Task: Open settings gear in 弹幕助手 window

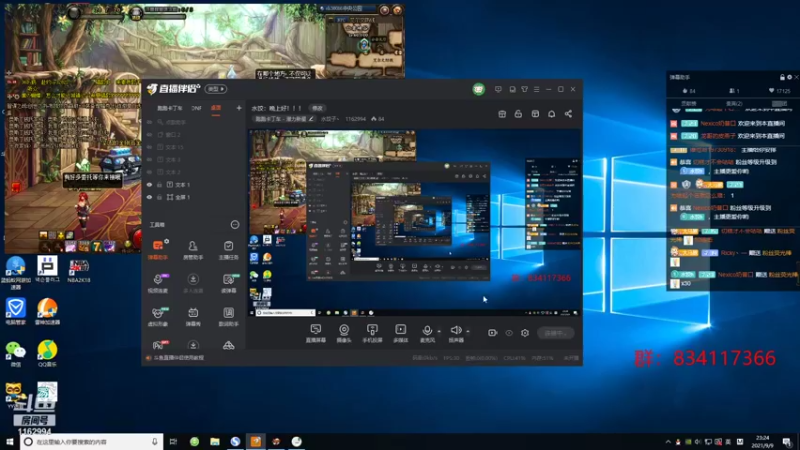Action: pos(789,77)
